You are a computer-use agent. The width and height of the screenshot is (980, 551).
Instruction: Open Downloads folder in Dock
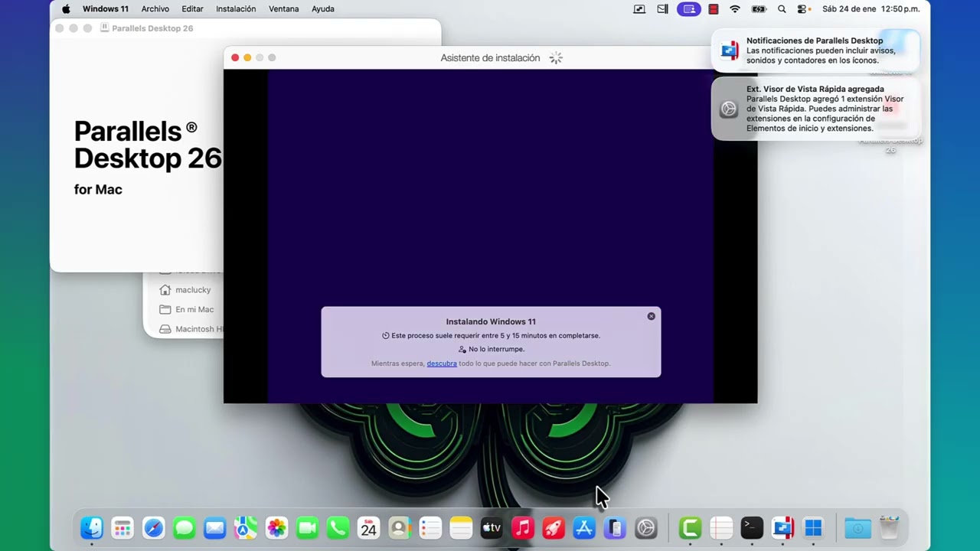[x=857, y=528]
